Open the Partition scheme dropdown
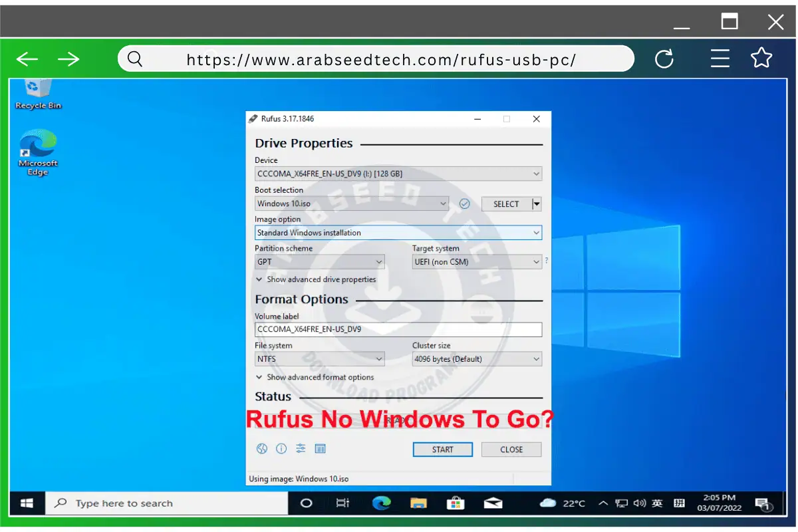This screenshot has height=532, width=798. tap(378, 261)
